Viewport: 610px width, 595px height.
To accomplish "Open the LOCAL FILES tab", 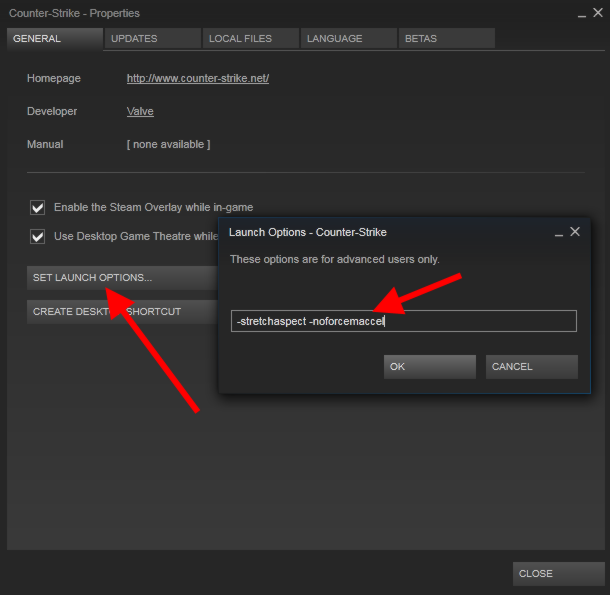I will (250, 39).
